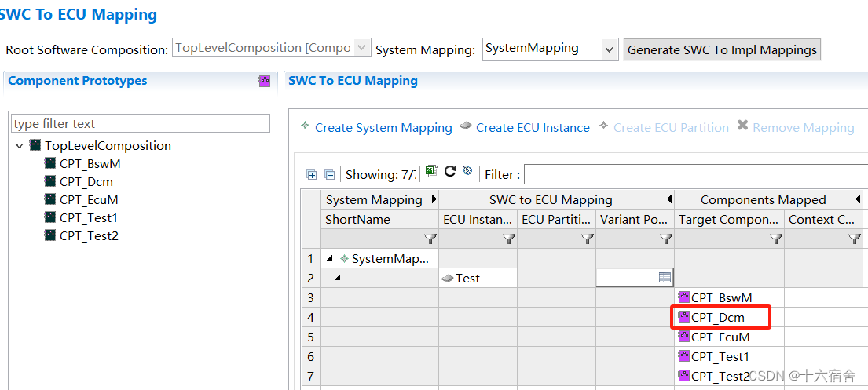Open the Root Software Composition dropdown
This screenshot has width=868, height=390.
coord(361,48)
